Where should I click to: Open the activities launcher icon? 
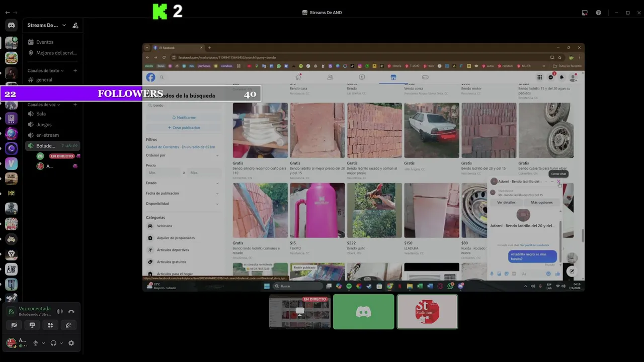50,325
